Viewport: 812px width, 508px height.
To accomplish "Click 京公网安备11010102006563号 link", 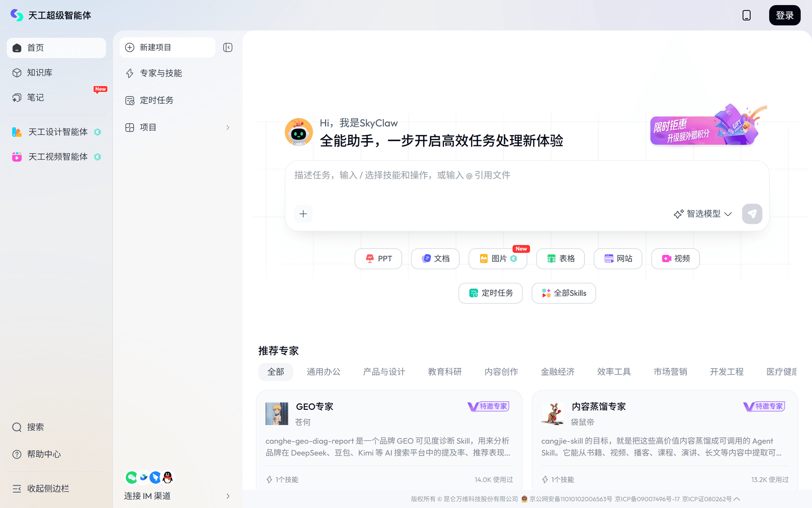I will tap(571, 499).
